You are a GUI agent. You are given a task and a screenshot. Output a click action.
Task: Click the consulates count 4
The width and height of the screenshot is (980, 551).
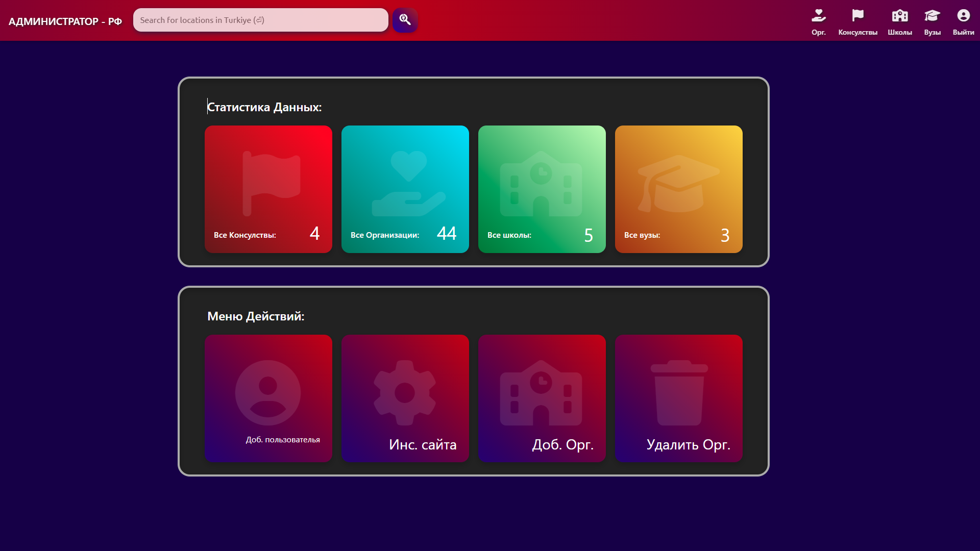pos(314,234)
